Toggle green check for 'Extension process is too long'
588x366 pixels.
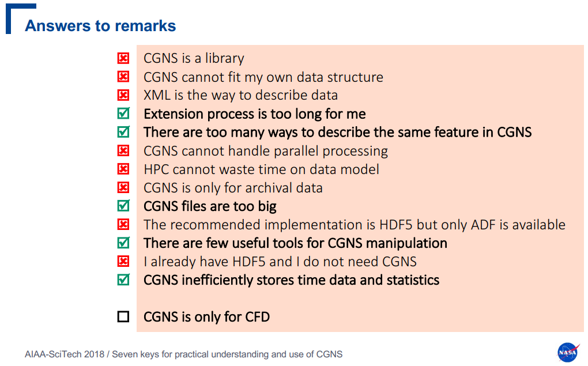pyautogui.click(x=123, y=113)
